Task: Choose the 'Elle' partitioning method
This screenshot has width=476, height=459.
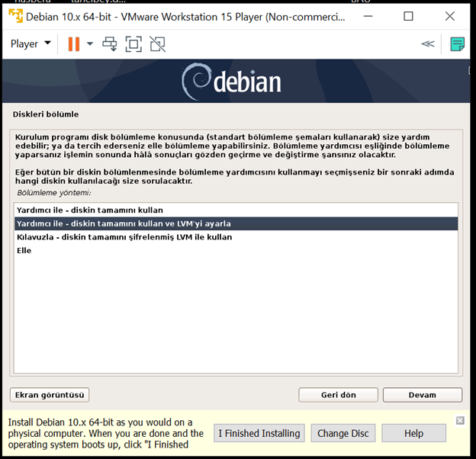Action: [236, 250]
